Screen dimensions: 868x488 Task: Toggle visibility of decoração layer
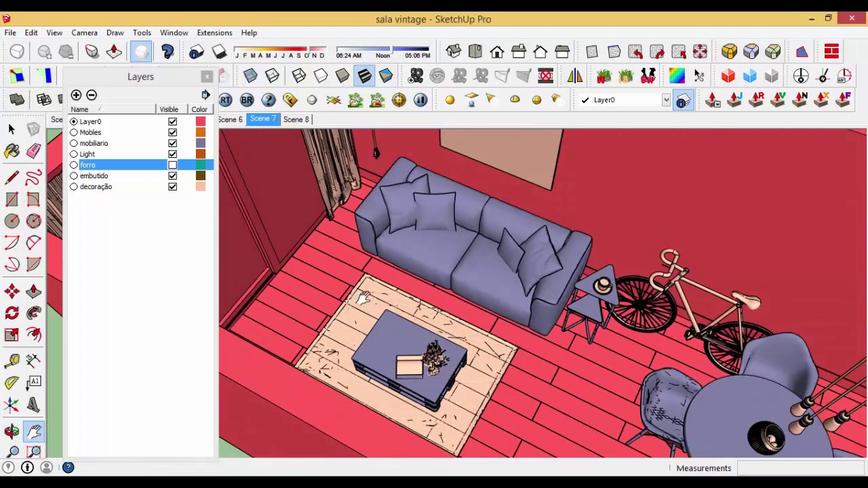pos(172,186)
